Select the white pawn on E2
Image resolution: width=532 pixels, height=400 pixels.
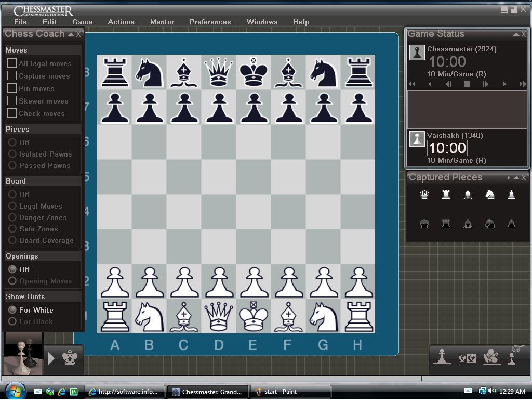254,281
